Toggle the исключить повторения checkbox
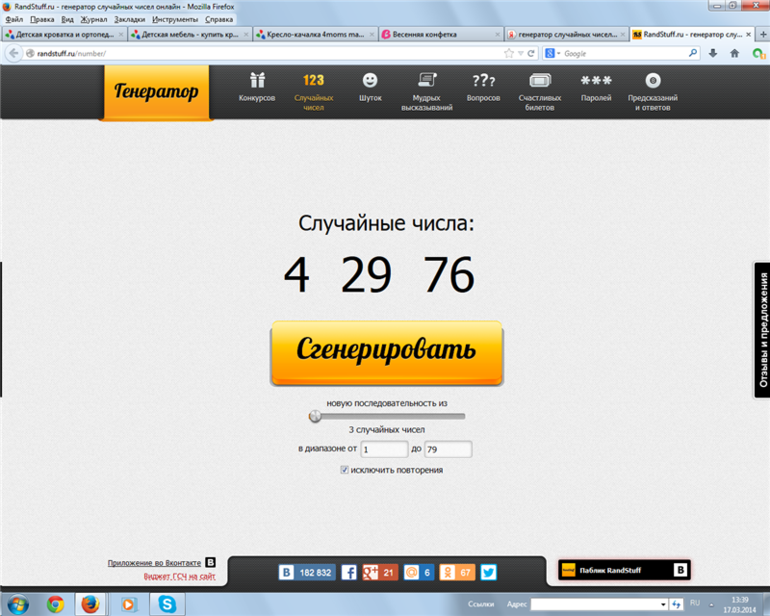This screenshot has width=770, height=616. (344, 470)
